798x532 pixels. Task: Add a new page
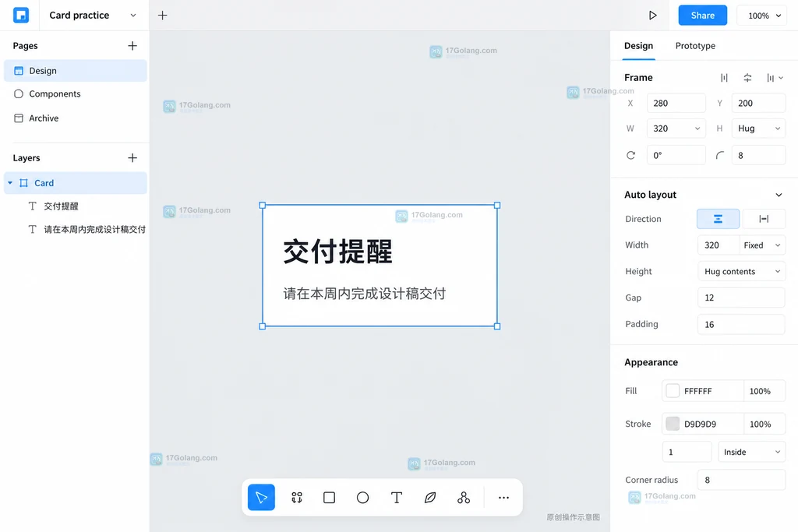point(132,46)
